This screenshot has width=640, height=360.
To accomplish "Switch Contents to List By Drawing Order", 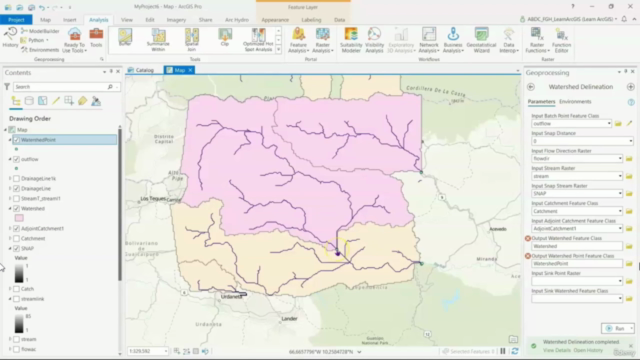I will 16,101.
